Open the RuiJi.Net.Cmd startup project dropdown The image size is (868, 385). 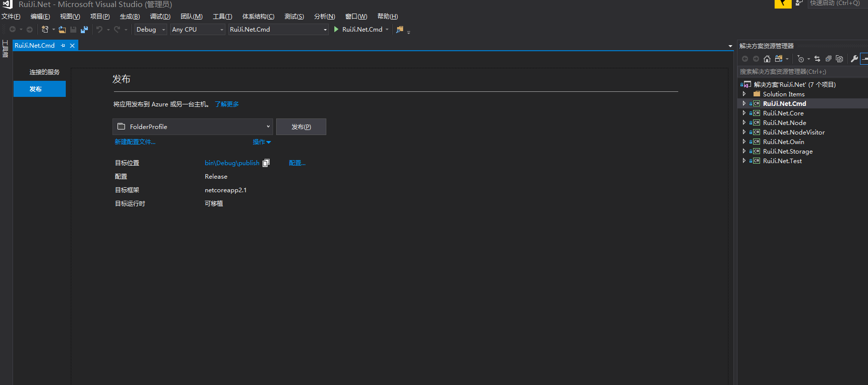pos(278,30)
